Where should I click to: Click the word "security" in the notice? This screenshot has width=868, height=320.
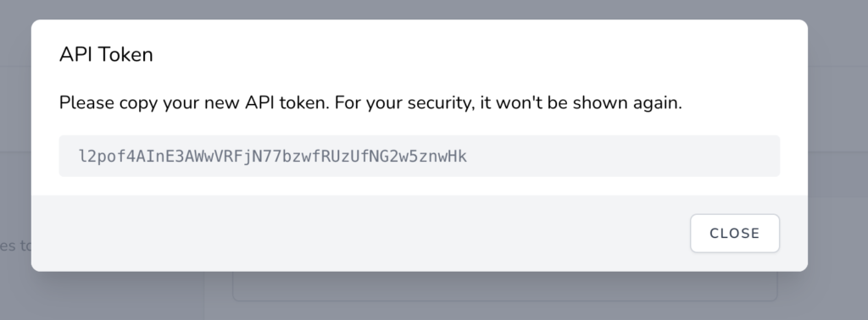pyautogui.click(x=440, y=102)
